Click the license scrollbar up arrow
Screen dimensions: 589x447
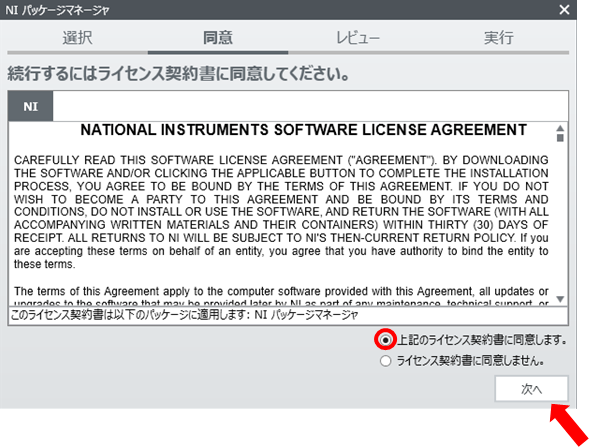pos(560,128)
